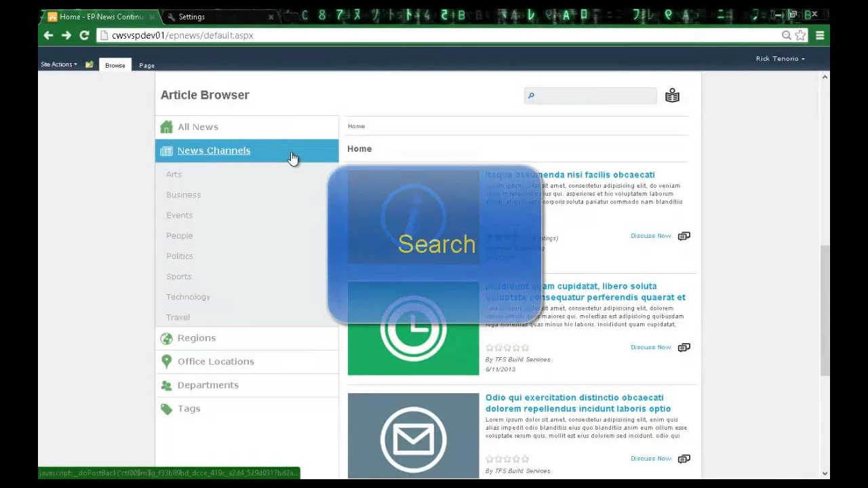Reload the page with refresh icon

84,35
